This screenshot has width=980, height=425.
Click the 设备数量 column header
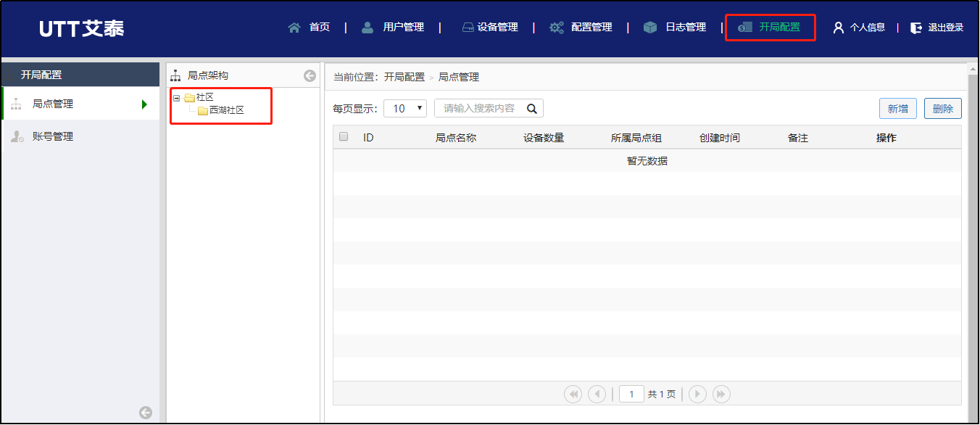544,138
